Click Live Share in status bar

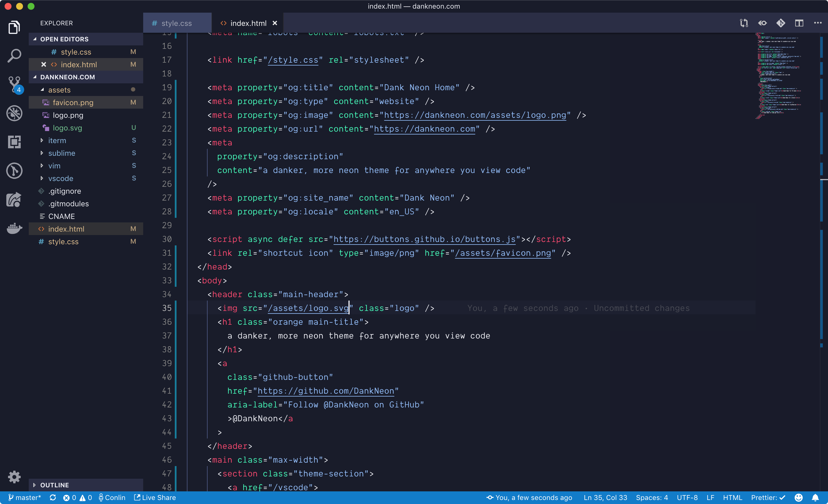[x=155, y=498]
